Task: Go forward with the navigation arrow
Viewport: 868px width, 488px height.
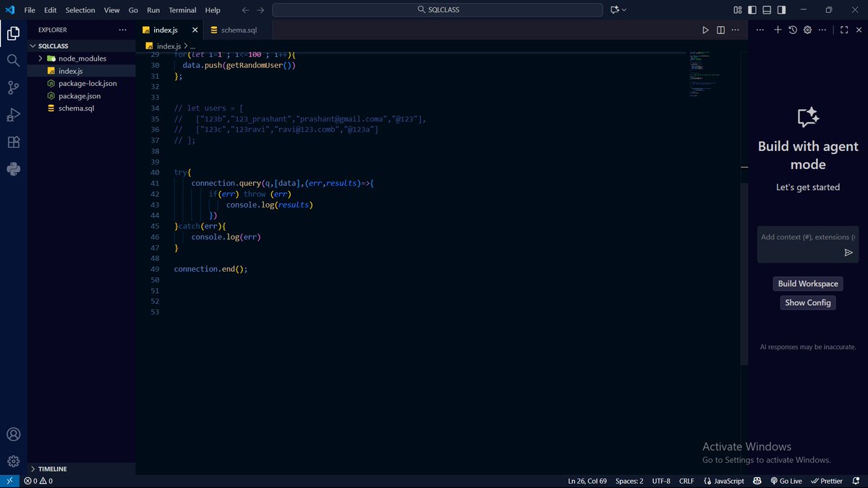Action: 260,10
